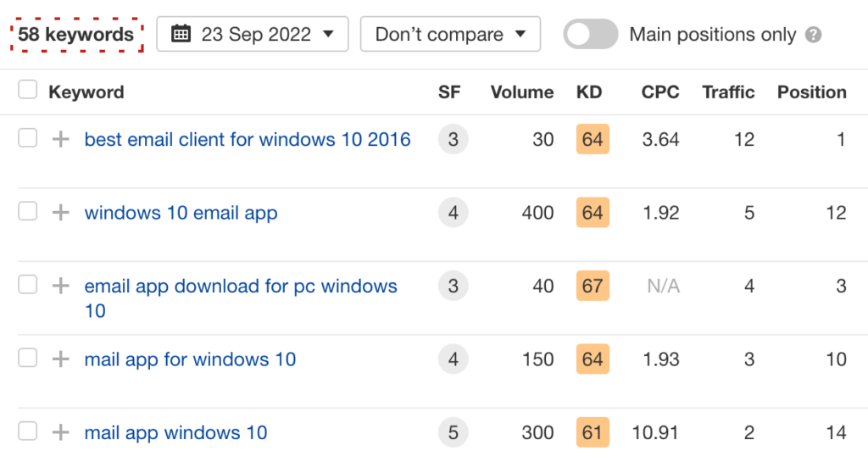
Task: Toggle the Main positions only switch
Action: pos(591,35)
